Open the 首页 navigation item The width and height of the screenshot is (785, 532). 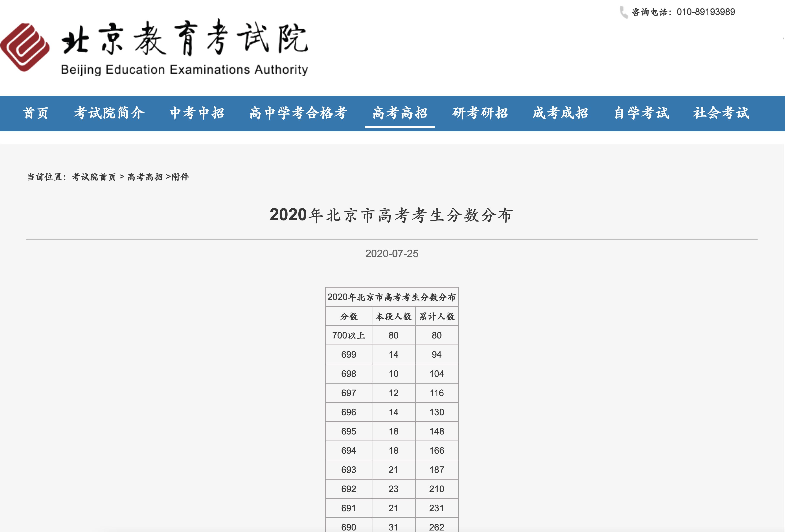tap(35, 114)
